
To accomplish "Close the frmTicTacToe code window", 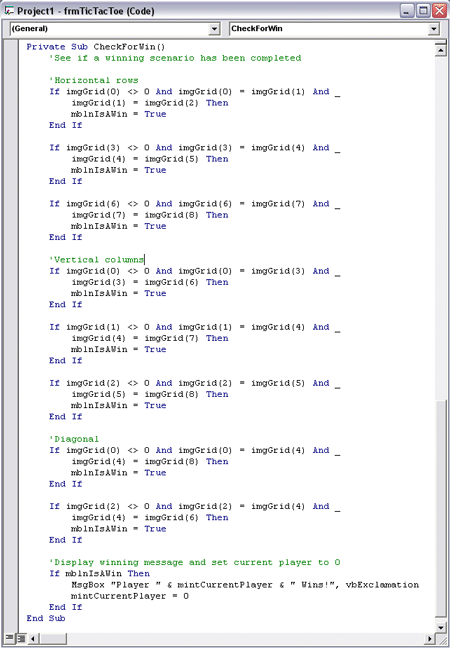I will 439,11.
